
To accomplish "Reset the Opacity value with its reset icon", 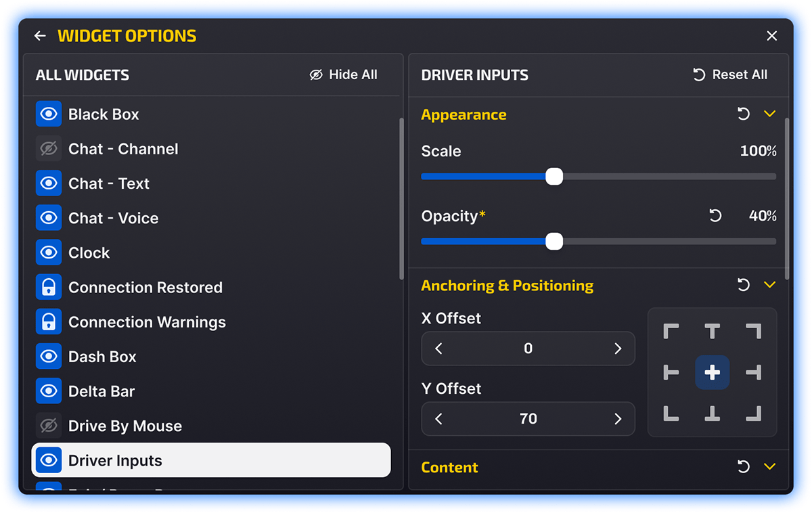I will coord(715,216).
